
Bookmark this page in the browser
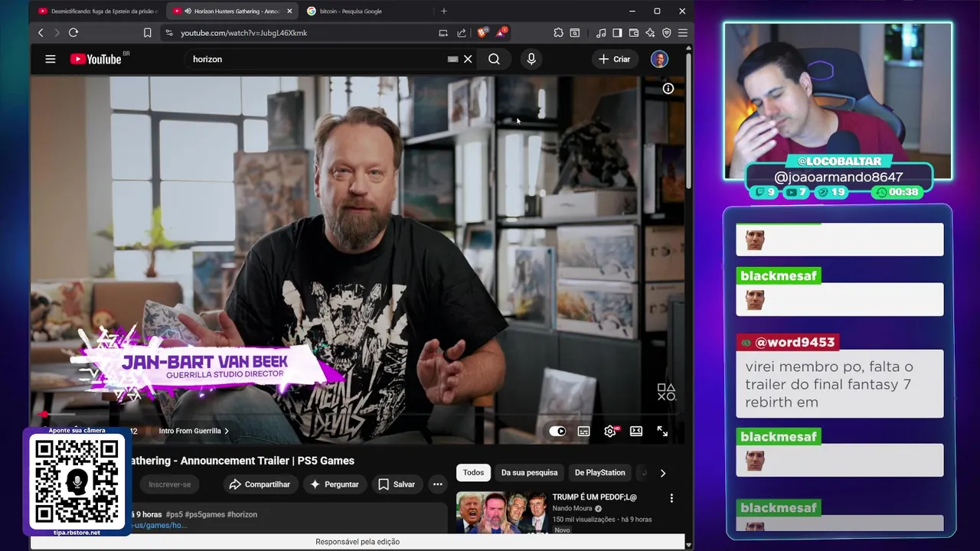pos(147,33)
